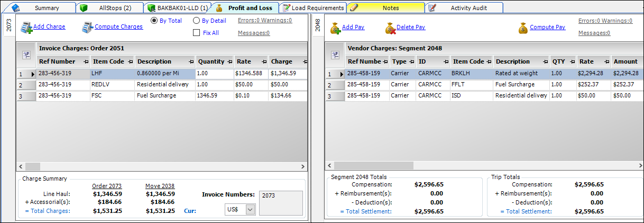Select the By Detail radio button
Viewport: 644px width, 223px height.
196,21
